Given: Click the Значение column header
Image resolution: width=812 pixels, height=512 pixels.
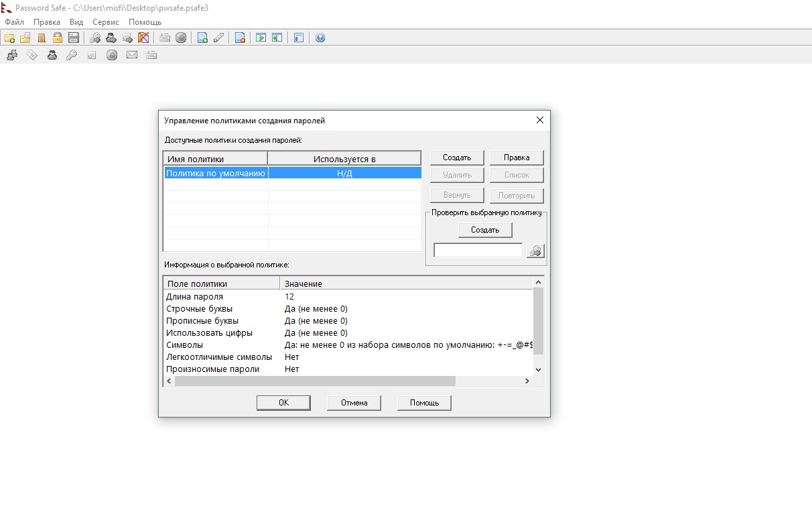Looking at the screenshot, I should (x=406, y=283).
